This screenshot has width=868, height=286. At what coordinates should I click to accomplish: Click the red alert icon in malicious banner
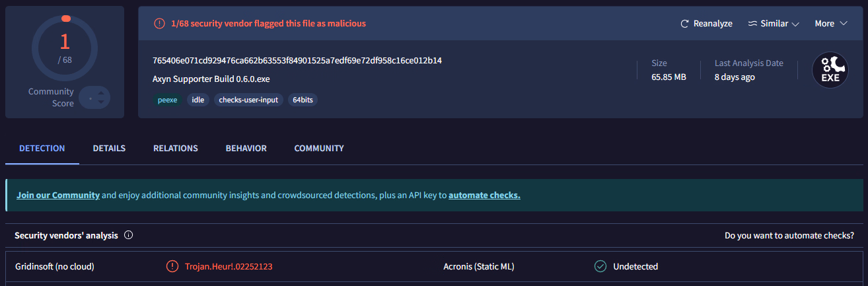click(x=159, y=24)
